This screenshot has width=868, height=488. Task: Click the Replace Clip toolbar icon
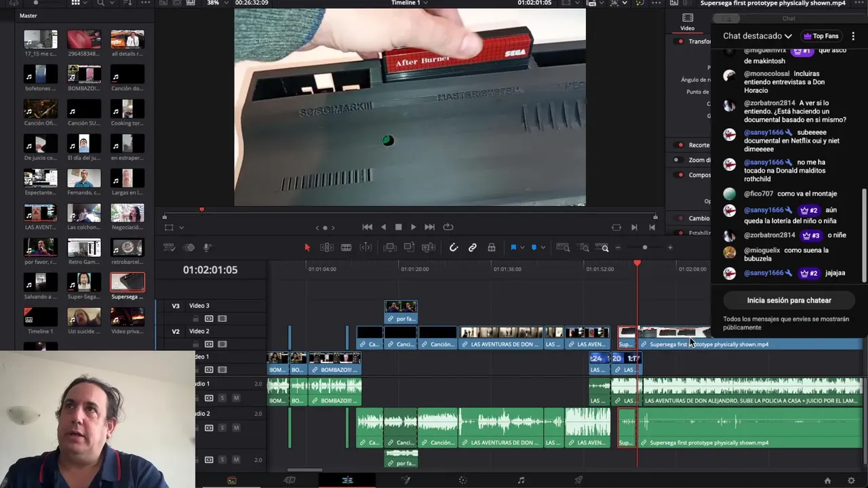(x=429, y=247)
